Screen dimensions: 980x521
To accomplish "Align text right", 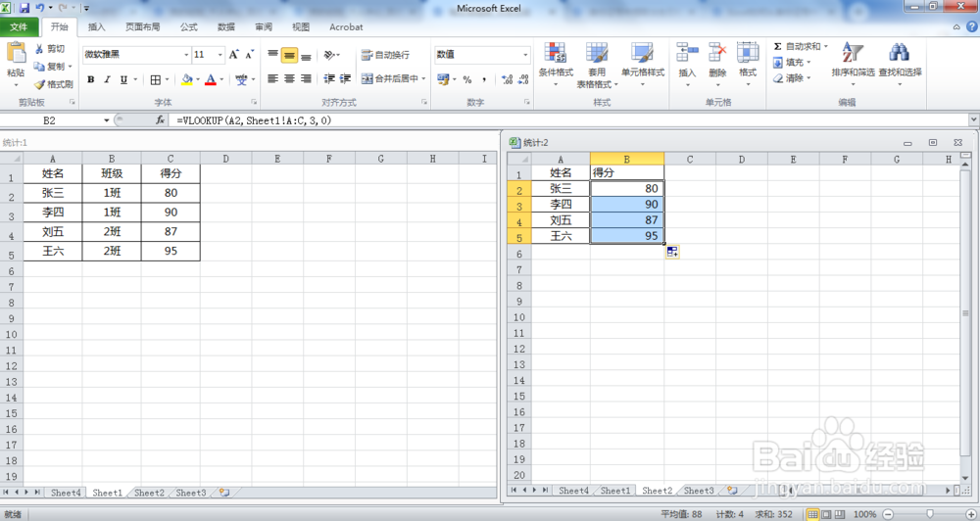I will point(306,78).
